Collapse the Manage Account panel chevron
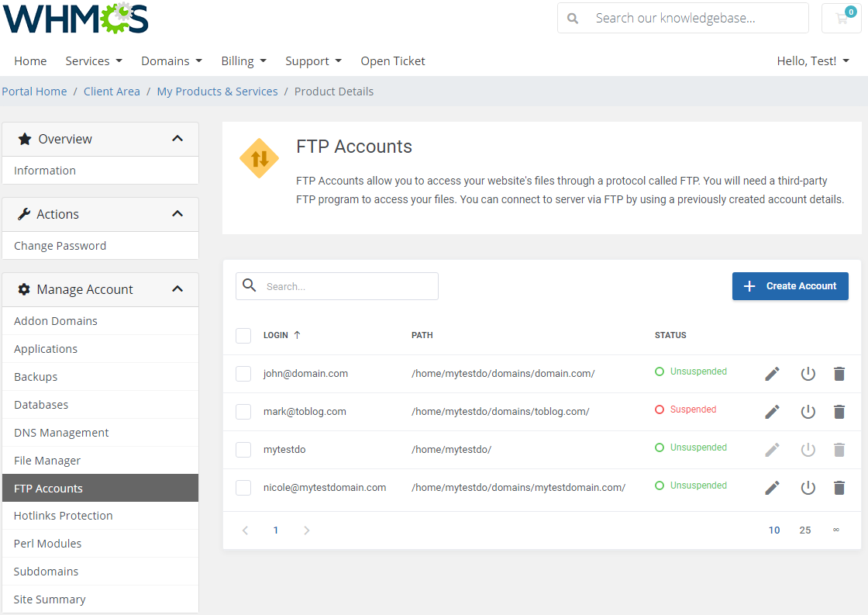 (x=177, y=289)
